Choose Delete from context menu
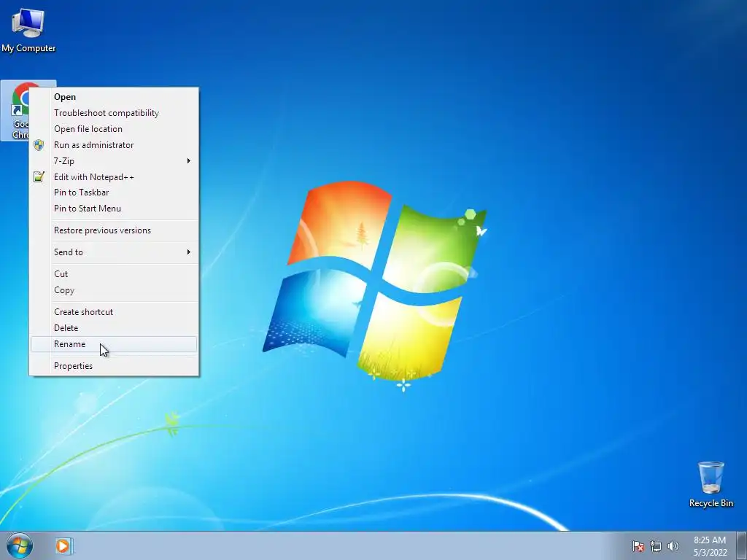 point(114,328)
